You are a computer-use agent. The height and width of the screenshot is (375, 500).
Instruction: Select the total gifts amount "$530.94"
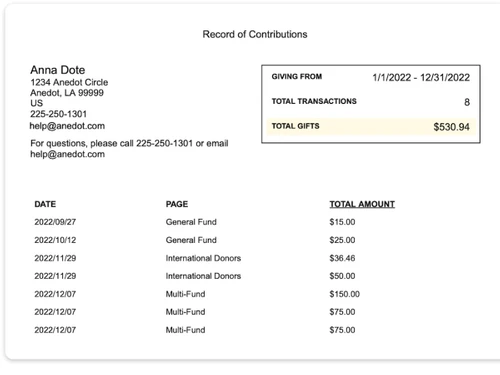pyautogui.click(x=451, y=127)
